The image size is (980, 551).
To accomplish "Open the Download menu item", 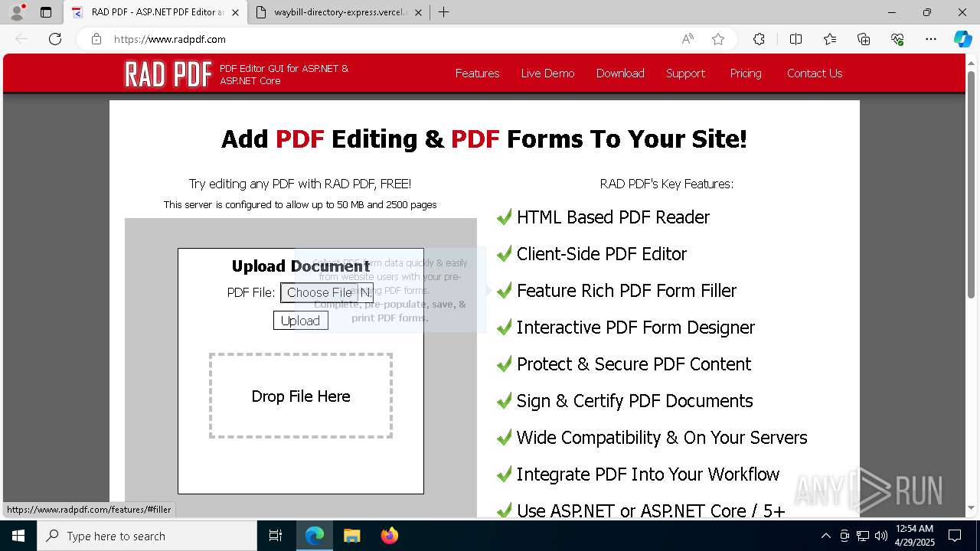I will pyautogui.click(x=620, y=73).
